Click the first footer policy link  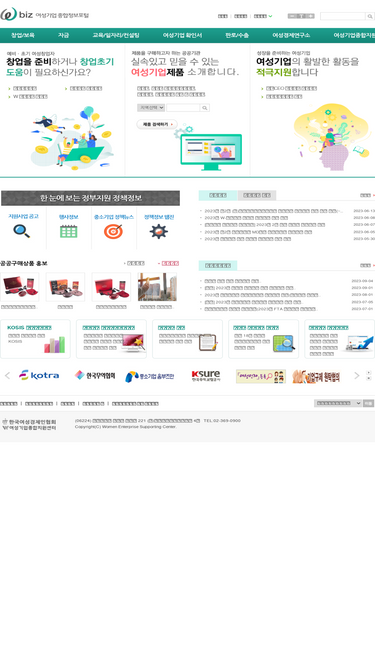click(9, 403)
